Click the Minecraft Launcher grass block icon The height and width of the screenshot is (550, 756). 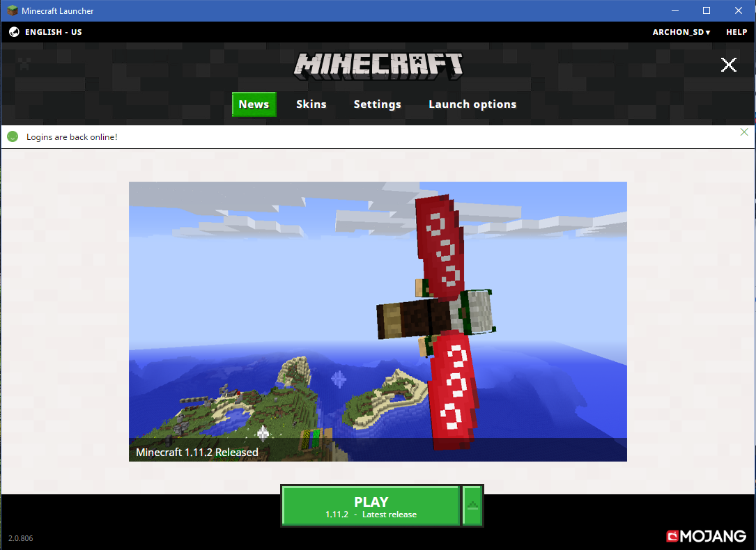coord(12,10)
